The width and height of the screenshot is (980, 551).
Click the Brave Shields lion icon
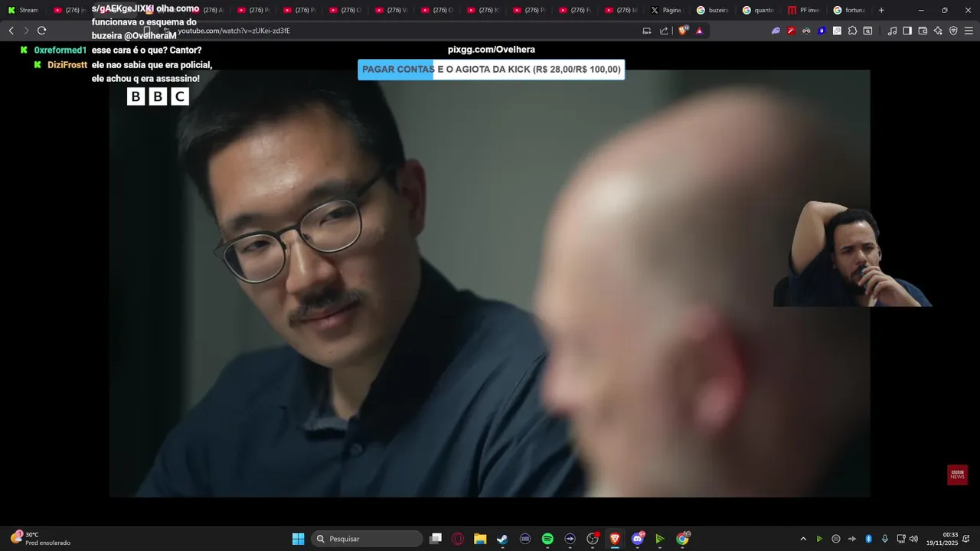683,31
